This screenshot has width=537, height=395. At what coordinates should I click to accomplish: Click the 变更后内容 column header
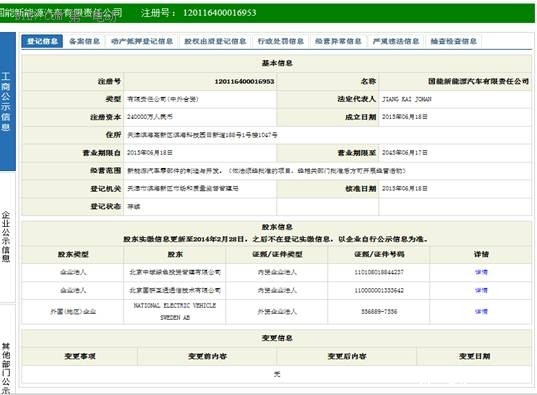pos(347,356)
